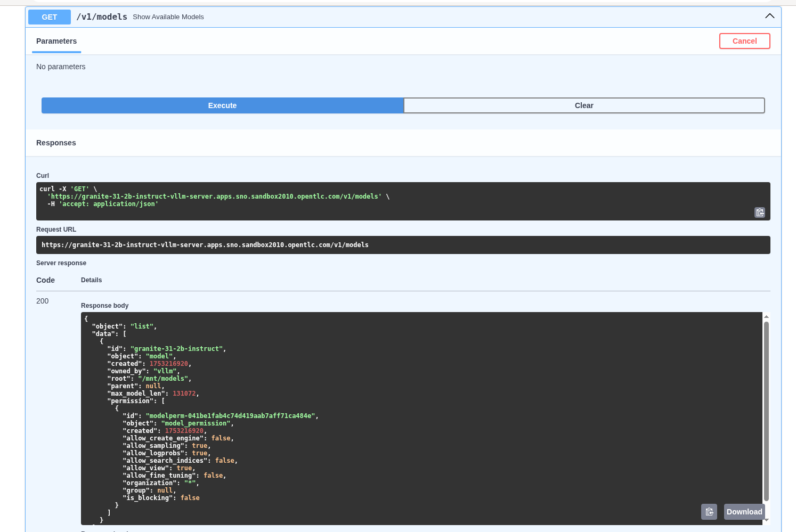Screen dimensions: 796x532
Task: Click the "granite-31-2b-instruct" id value
Action: pyautogui.click(x=176, y=349)
